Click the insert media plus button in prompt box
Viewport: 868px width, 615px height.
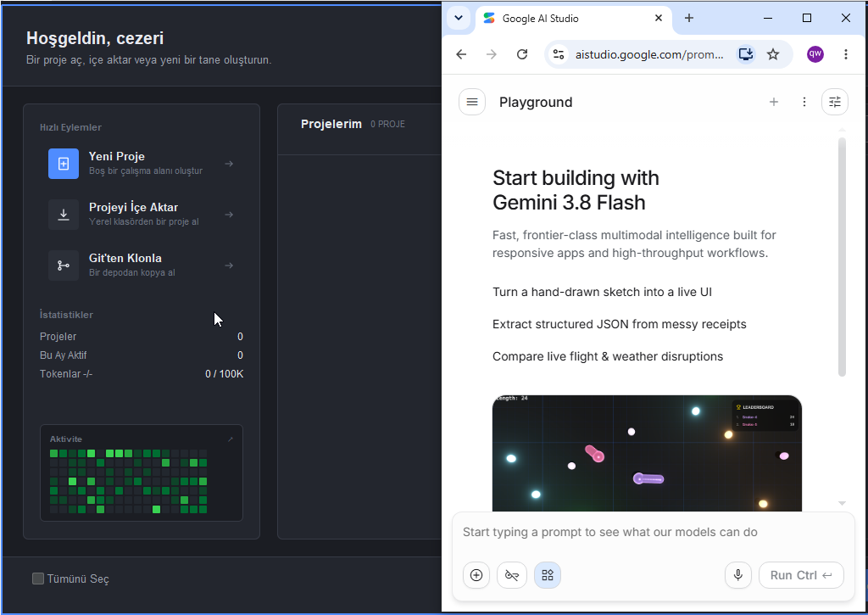pyautogui.click(x=476, y=575)
